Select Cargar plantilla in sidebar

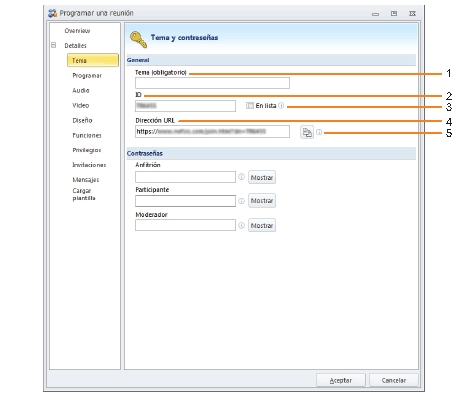click(x=84, y=194)
